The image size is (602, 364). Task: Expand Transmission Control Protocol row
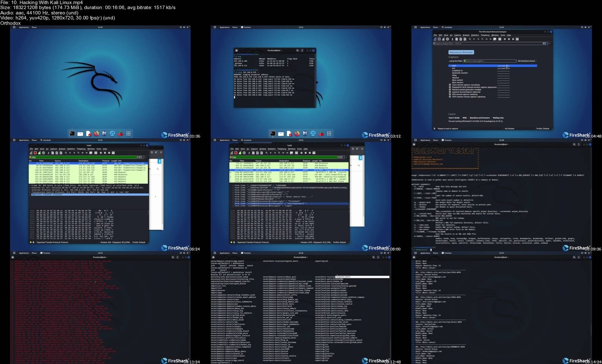pyautogui.click(x=30, y=192)
